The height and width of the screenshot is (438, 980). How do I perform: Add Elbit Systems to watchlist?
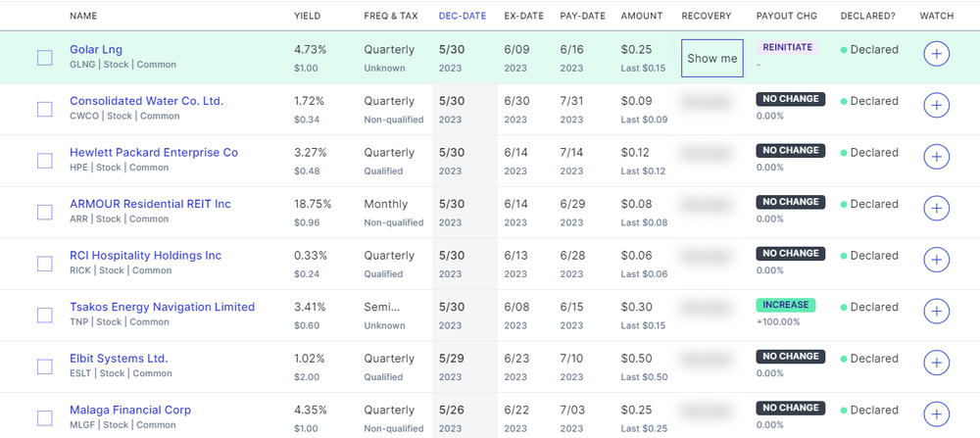pyautogui.click(x=936, y=363)
